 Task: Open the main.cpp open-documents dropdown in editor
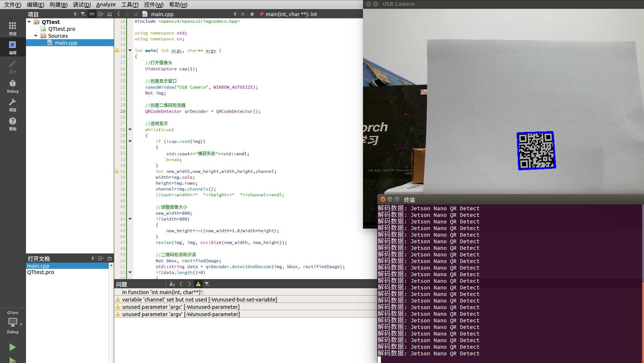(235, 14)
